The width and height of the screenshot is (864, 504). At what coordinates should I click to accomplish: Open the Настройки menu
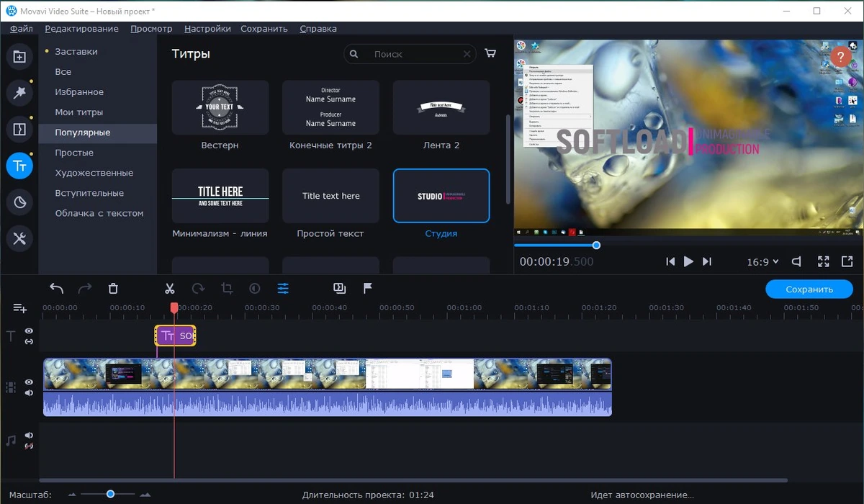[x=207, y=29]
